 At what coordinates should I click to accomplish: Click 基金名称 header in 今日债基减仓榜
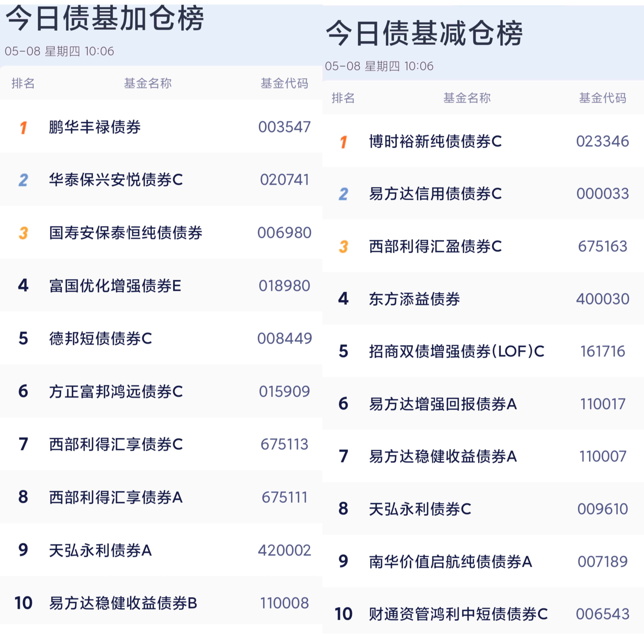(x=467, y=98)
